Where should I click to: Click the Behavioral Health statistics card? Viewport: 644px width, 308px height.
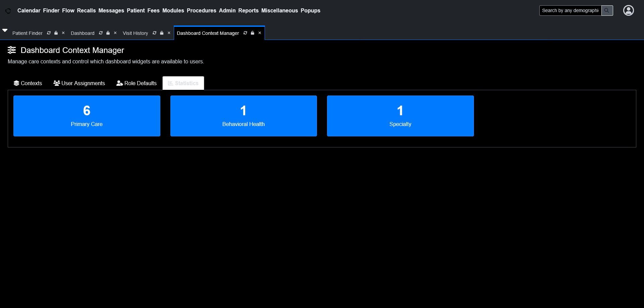tap(244, 116)
